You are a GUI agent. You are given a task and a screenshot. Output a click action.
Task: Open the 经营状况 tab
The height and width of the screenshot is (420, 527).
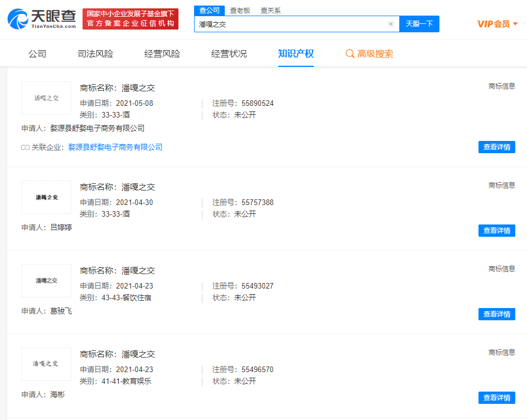pyautogui.click(x=229, y=54)
